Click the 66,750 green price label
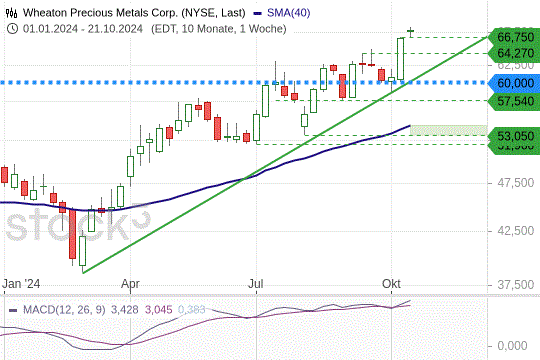Viewport: 540px width, 360px height. pos(515,37)
